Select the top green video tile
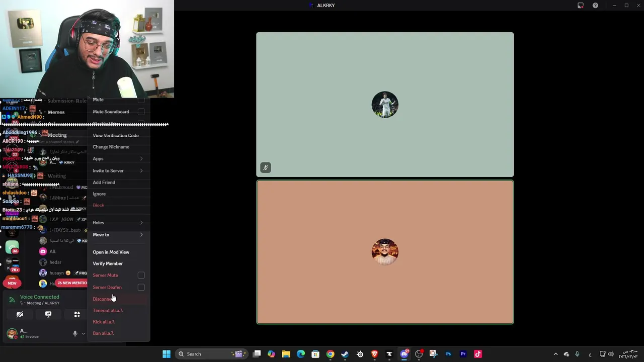The width and height of the screenshot is (644, 362). pyautogui.click(x=385, y=105)
